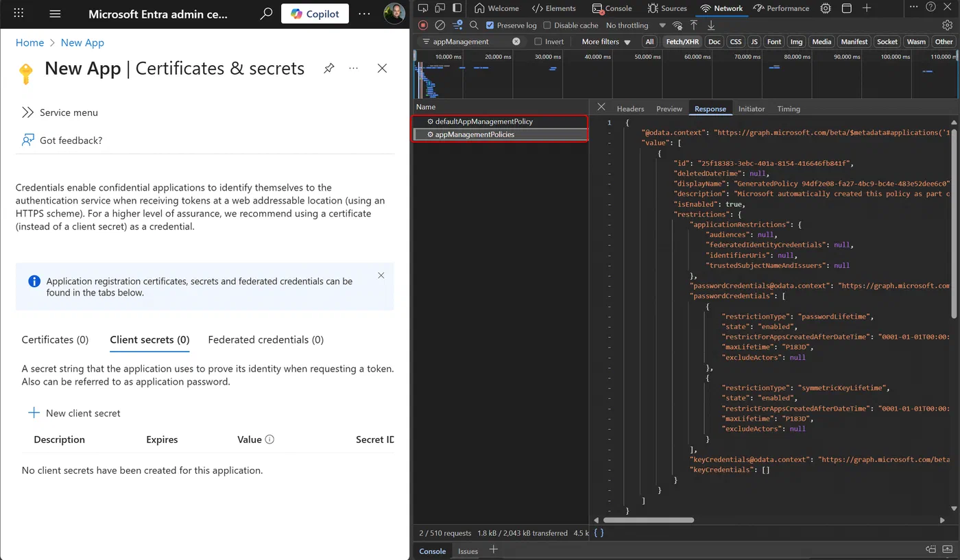Open the Entra app launcher grid

point(19,14)
